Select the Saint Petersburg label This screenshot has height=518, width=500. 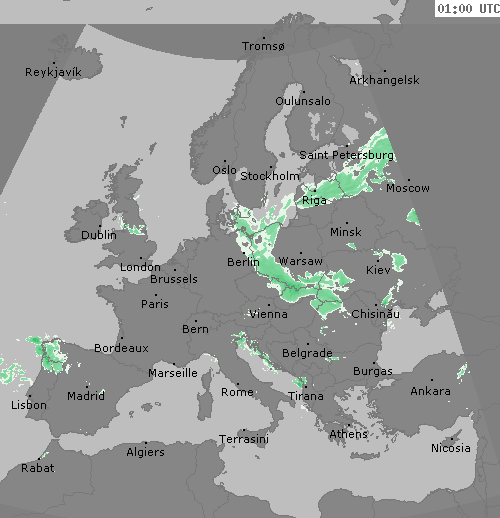347,155
